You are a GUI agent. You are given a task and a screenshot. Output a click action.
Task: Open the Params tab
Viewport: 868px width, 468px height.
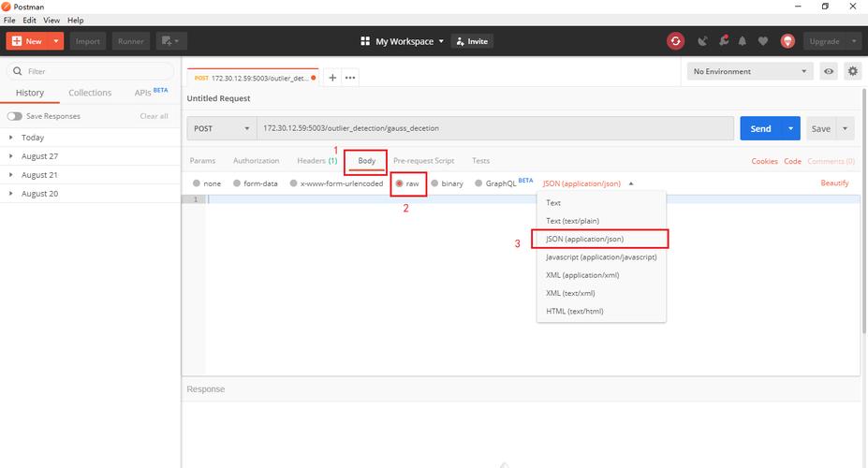coord(202,160)
